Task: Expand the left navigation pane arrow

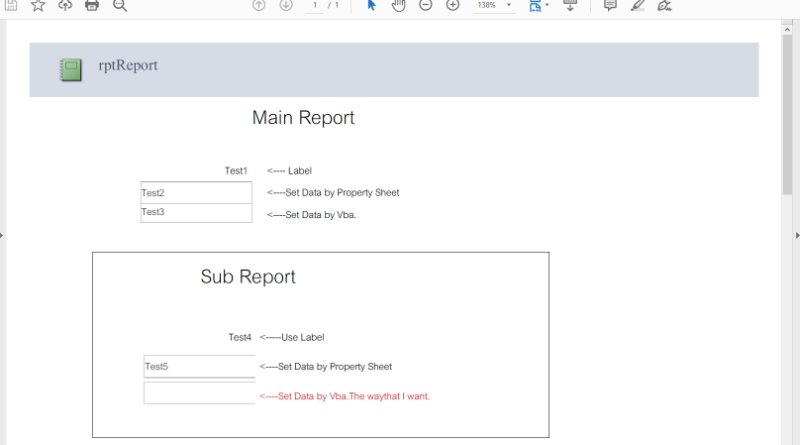Action: (x=3, y=235)
